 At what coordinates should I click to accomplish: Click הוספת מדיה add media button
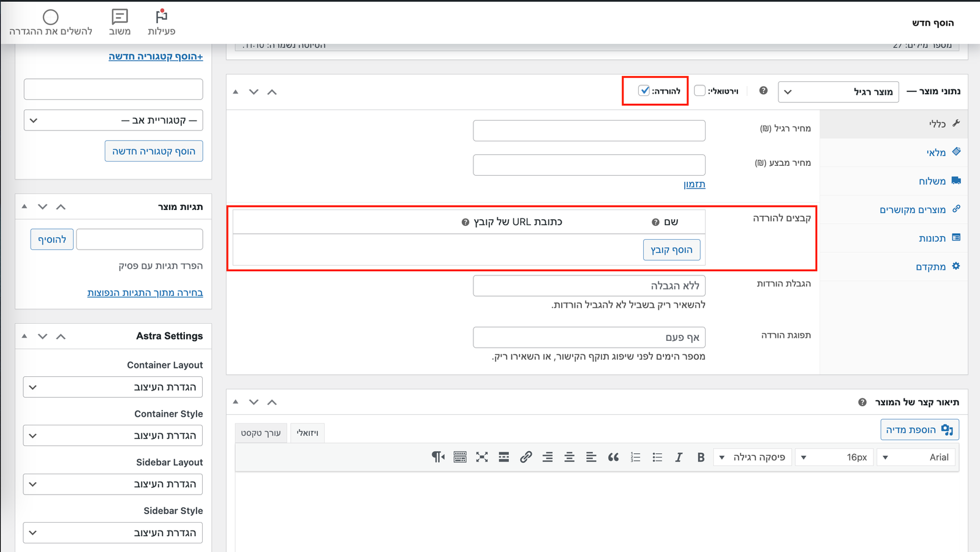(920, 430)
